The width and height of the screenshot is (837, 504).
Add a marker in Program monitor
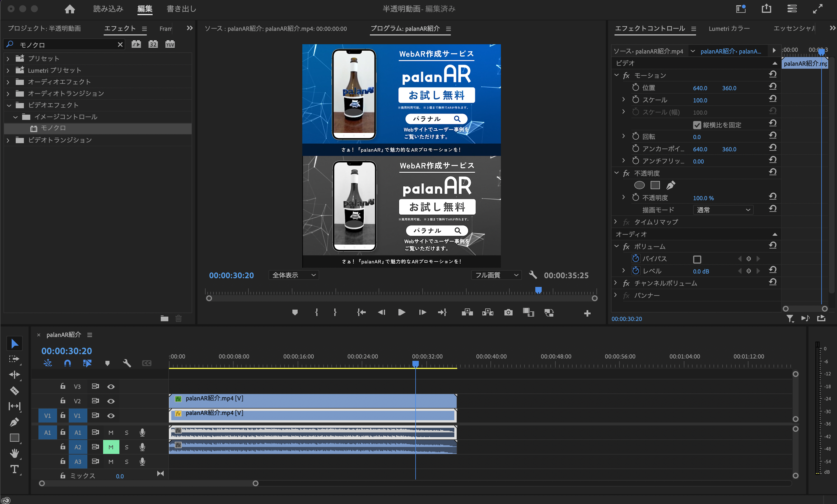click(x=295, y=313)
